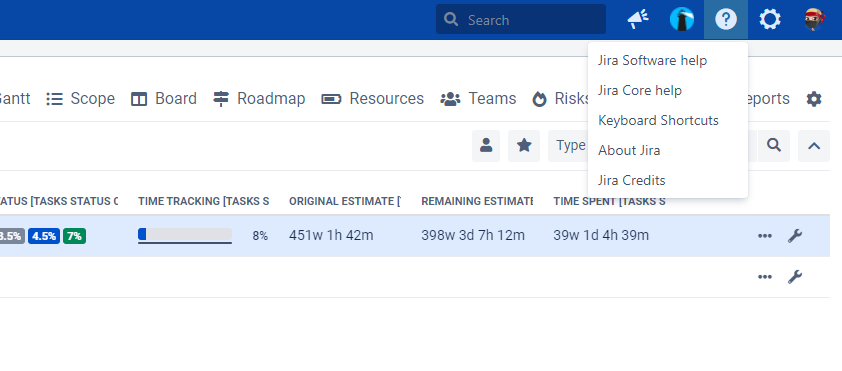842x371 pixels.
Task: Choose Jira Credits
Action: coord(632,180)
